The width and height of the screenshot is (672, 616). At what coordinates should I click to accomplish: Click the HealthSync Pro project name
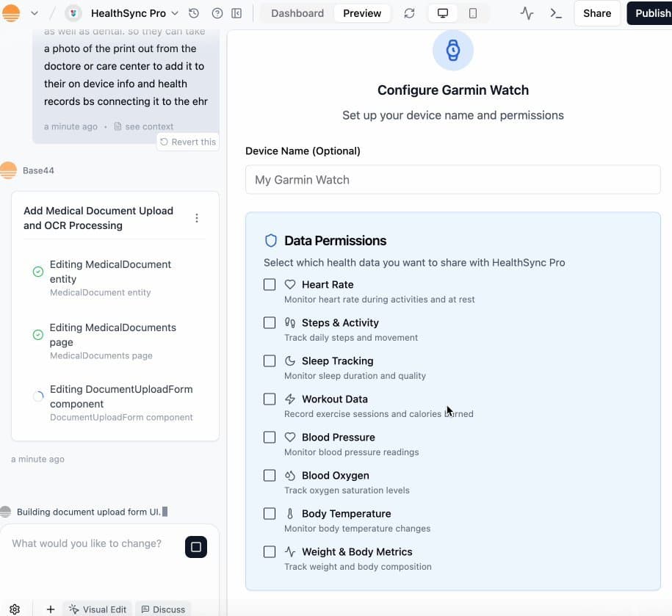129,13
